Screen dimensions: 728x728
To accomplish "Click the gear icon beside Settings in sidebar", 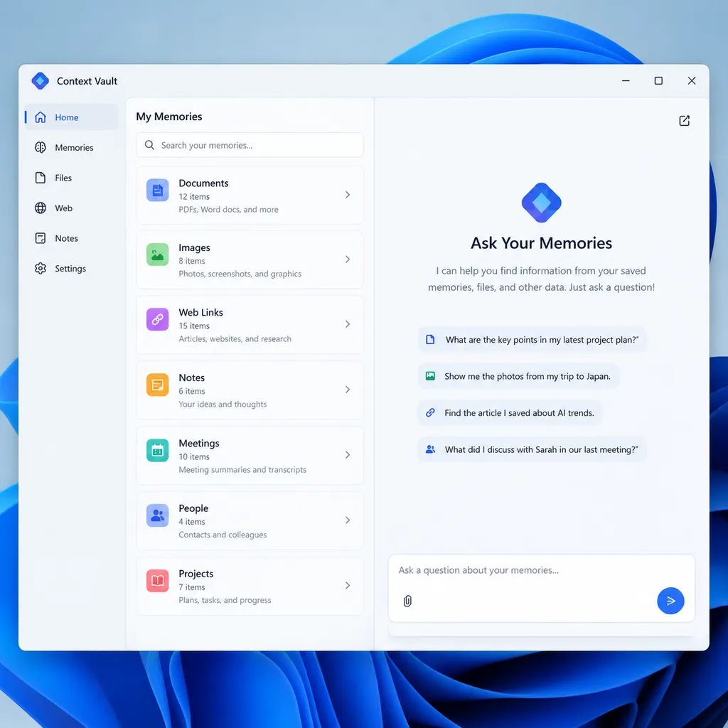I will [x=41, y=268].
